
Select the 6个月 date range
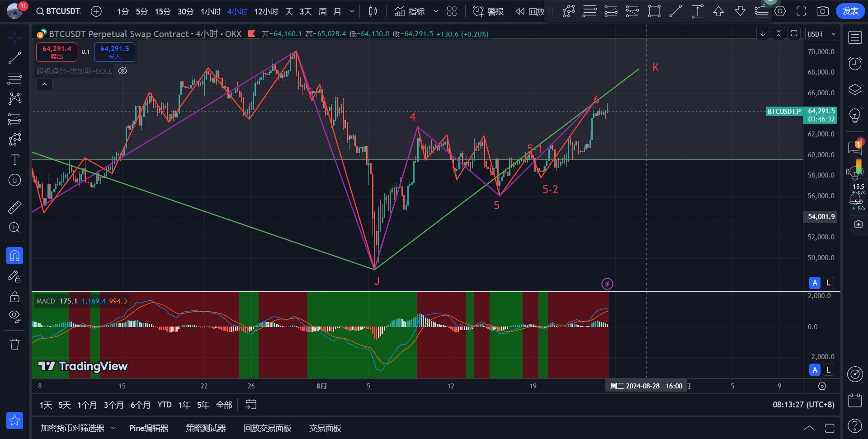point(141,405)
